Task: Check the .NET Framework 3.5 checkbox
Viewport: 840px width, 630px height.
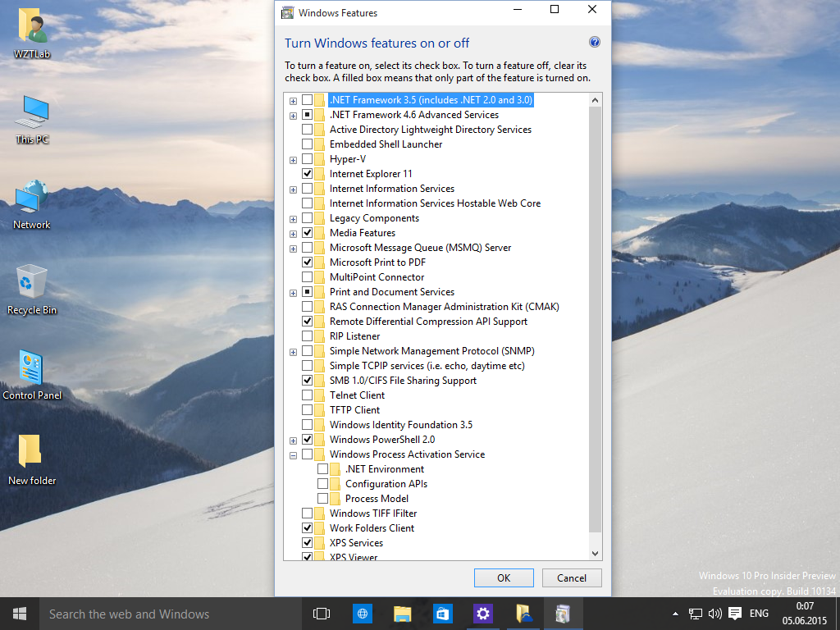Action: pos(307,100)
